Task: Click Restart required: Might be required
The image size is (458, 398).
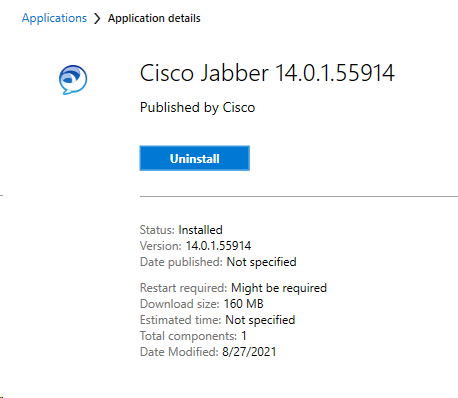Action: tap(233, 288)
